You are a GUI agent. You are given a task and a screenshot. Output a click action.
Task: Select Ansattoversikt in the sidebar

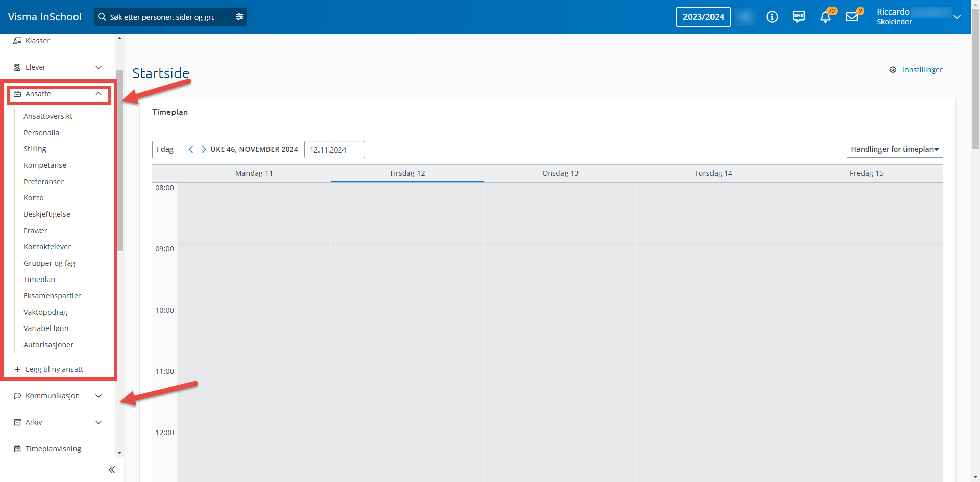pos(48,116)
